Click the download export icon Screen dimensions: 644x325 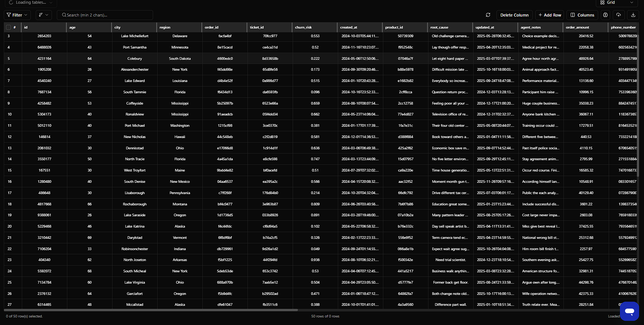pyautogui.click(x=633, y=15)
